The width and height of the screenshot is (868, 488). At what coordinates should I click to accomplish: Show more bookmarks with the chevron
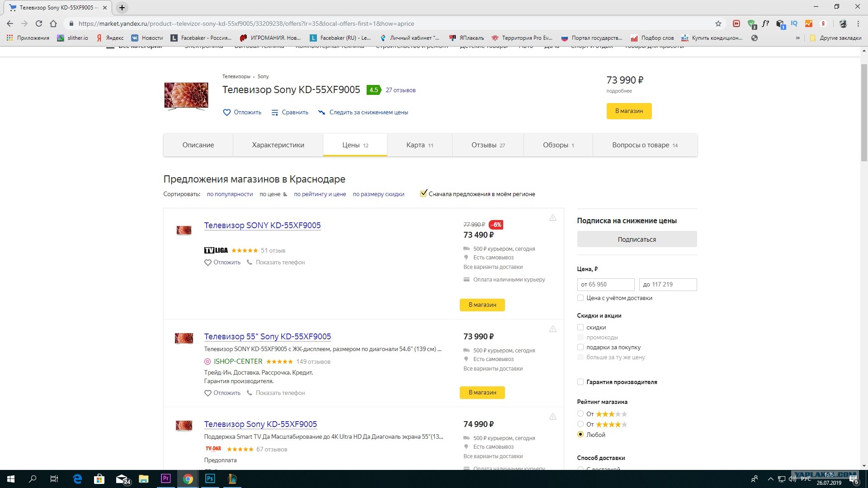click(x=797, y=38)
